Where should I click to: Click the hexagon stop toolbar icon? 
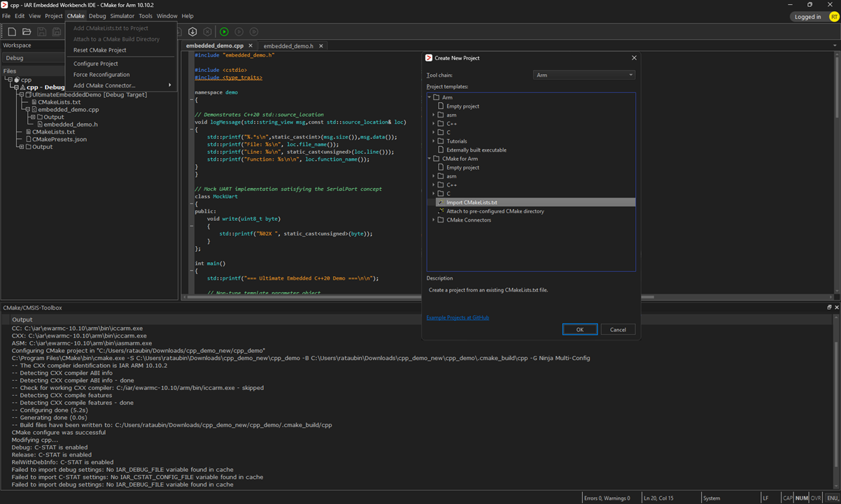(x=208, y=31)
